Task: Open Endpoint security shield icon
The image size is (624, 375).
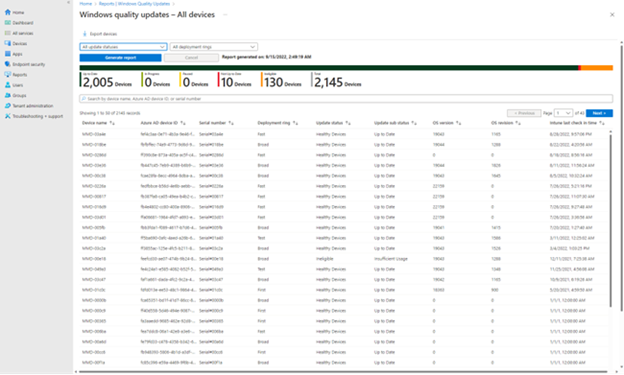Action: coord(8,64)
